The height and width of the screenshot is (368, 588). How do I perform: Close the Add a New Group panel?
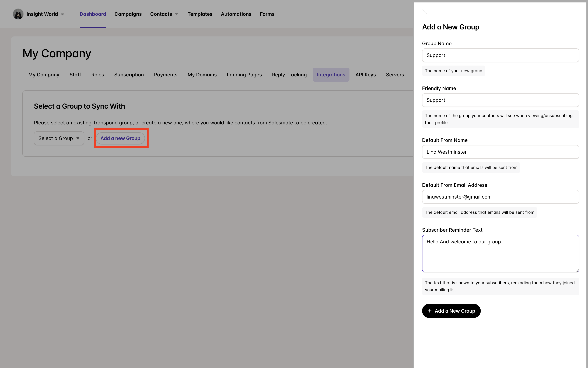click(x=425, y=12)
